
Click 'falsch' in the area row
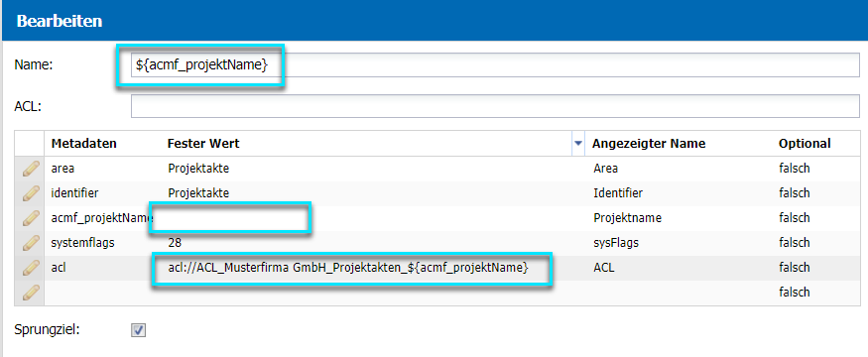pos(795,169)
